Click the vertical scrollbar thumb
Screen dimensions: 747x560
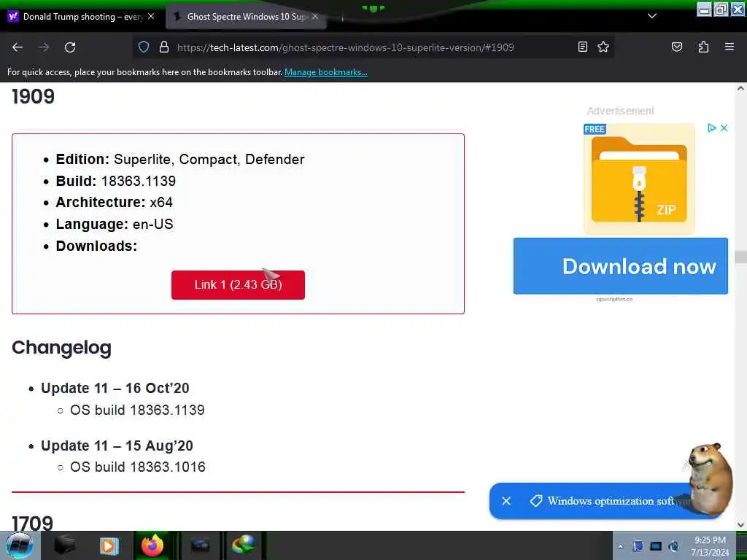pyautogui.click(x=740, y=257)
